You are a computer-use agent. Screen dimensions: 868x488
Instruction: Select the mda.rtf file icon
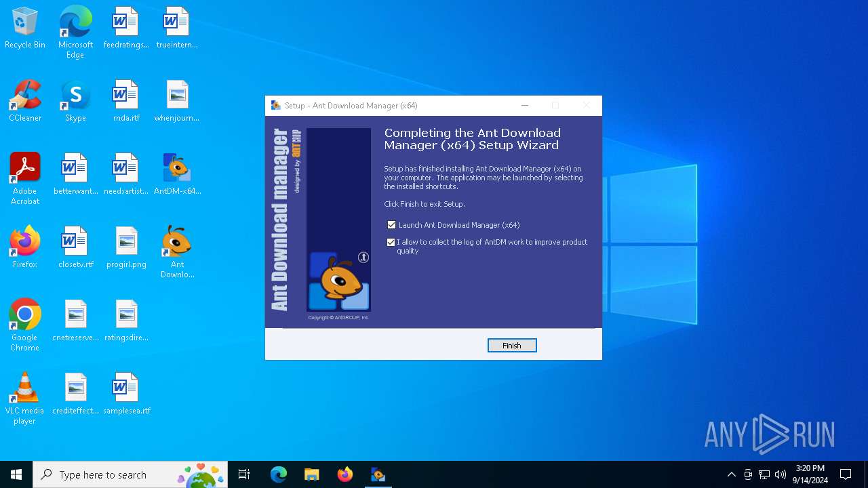[x=126, y=102]
